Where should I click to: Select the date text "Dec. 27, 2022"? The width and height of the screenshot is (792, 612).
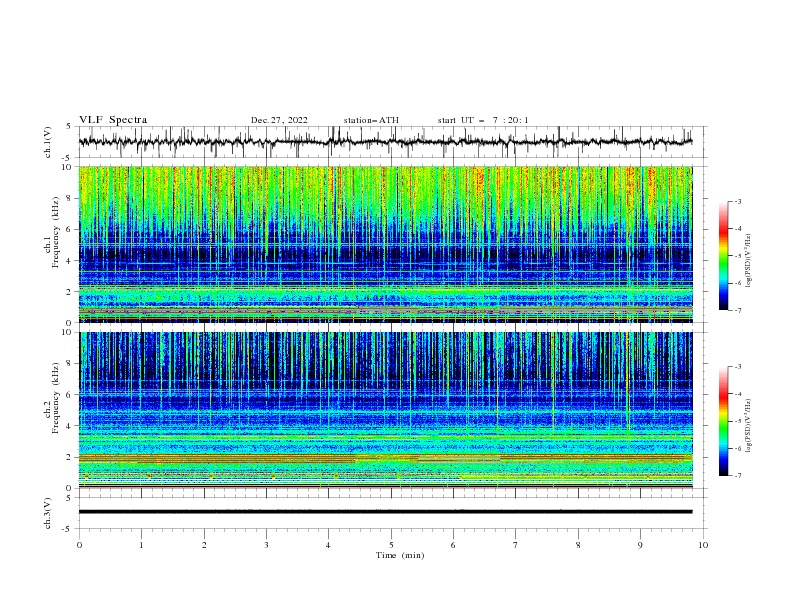279,120
